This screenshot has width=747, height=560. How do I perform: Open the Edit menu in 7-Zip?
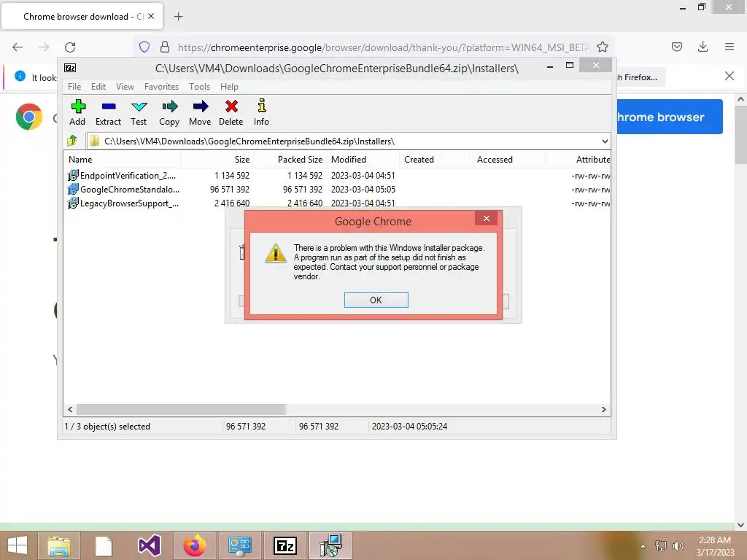(98, 87)
